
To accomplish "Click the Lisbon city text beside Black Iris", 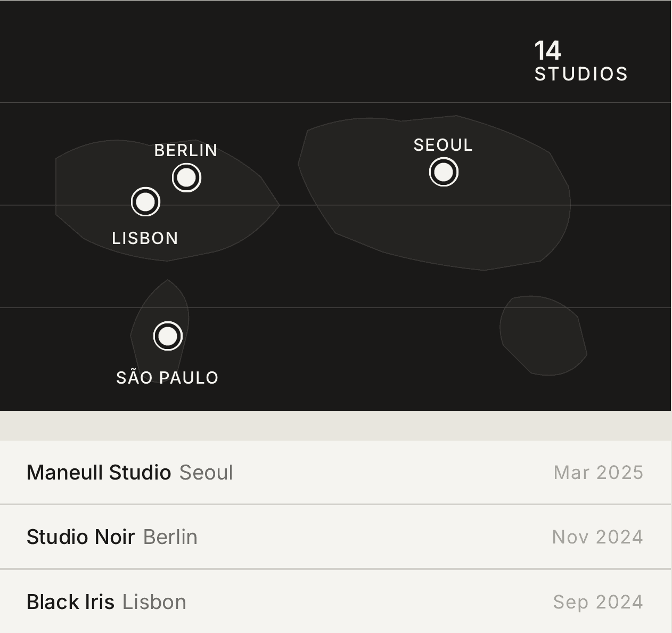I will point(154,602).
